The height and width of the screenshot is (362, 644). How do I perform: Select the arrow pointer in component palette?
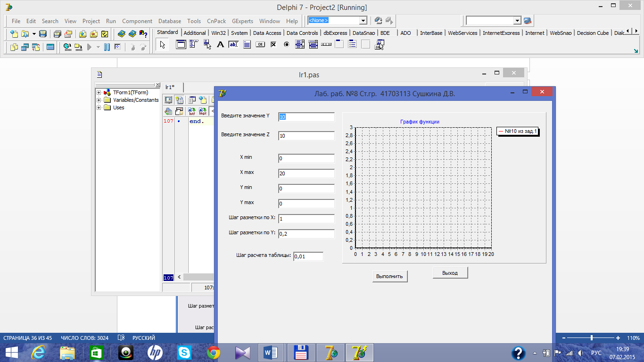(x=163, y=45)
